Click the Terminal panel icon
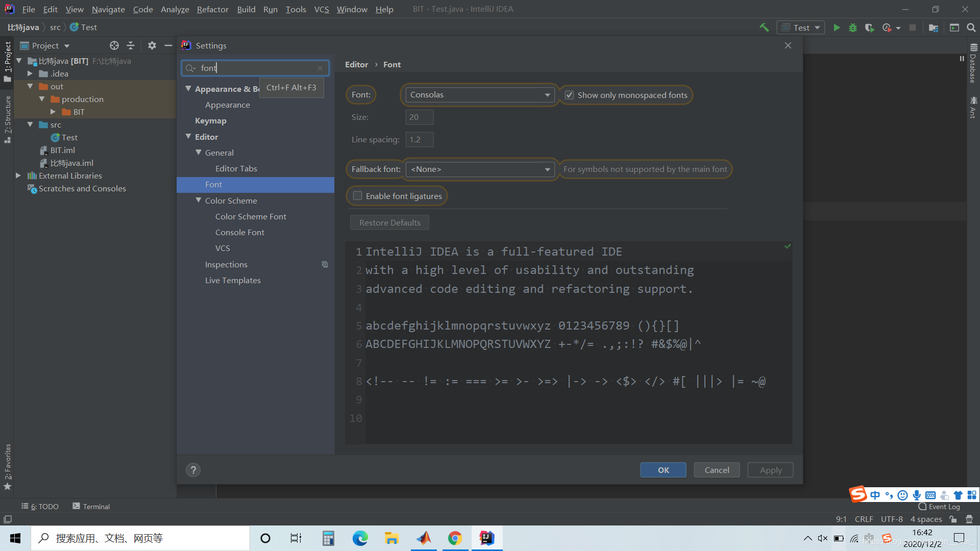Image resolution: width=980 pixels, height=551 pixels. pos(76,507)
